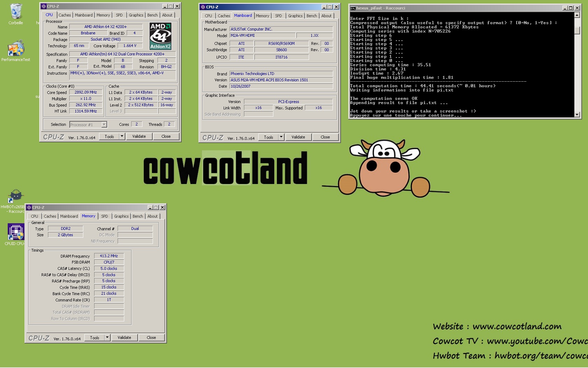
Task: Click the Memory Type DDR2 field
Action: (65, 229)
